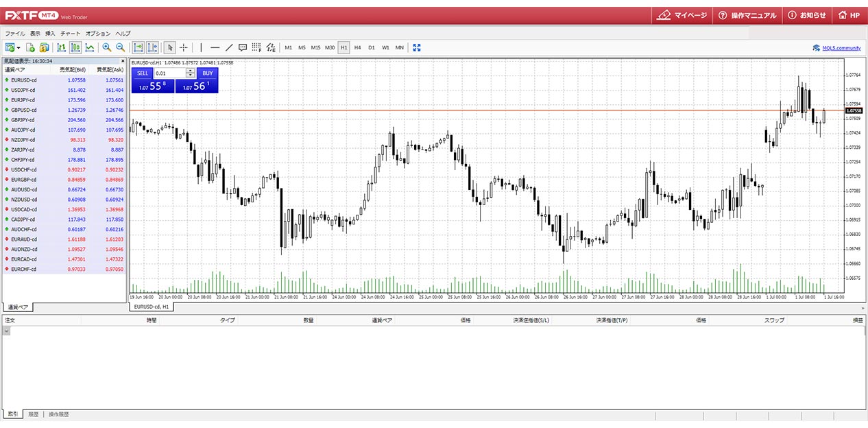This screenshot has height=428, width=868.
Task: Select the text label tool
Action: 243,47
